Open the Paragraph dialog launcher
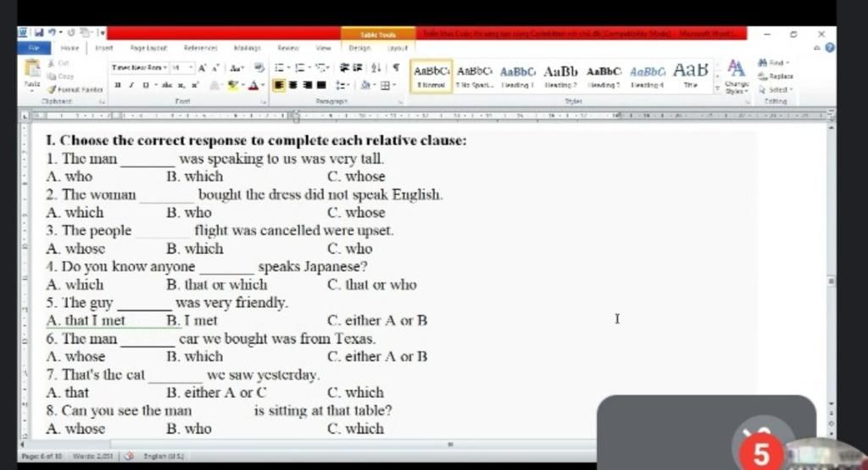The height and width of the screenshot is (470, 868). pos(401,102)
